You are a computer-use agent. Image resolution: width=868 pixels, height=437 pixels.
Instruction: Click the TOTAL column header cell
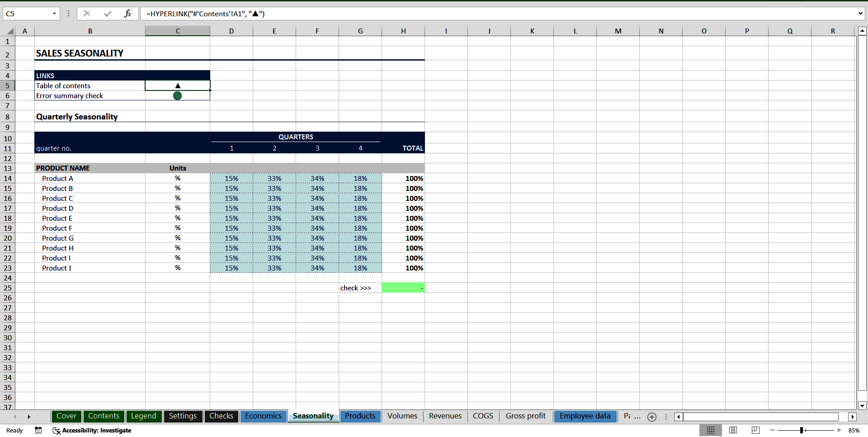[x=403, y=148]
